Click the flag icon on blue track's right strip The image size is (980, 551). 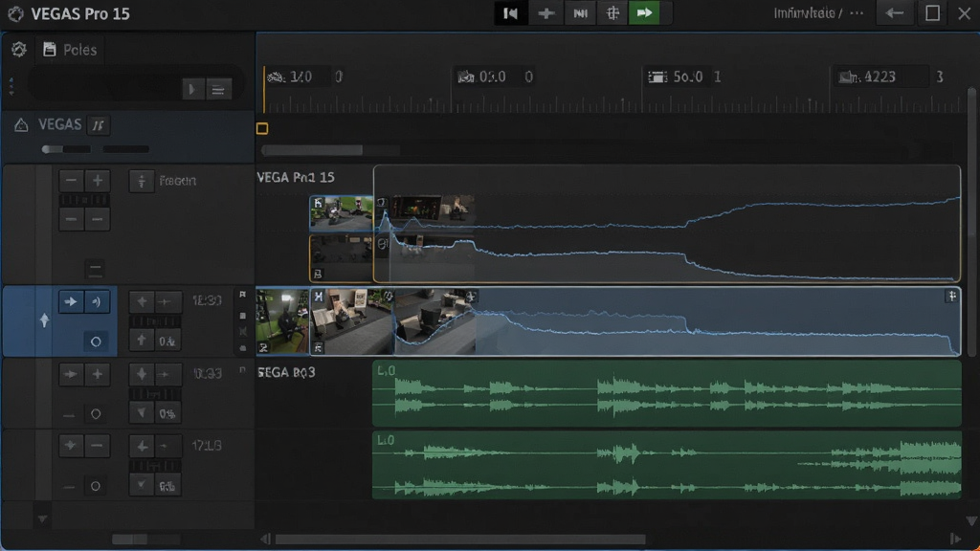242,295
